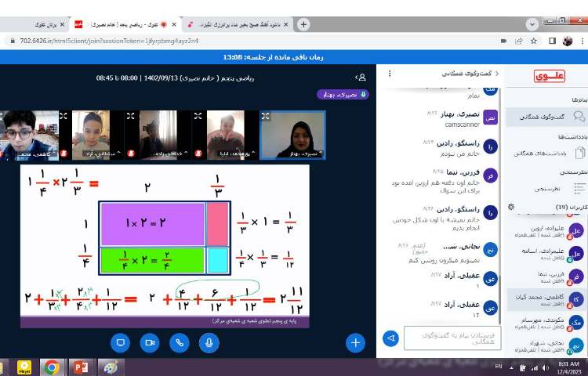Image resolution: width=588 pixels, height=376 pixels.
Task: Open Chrome from the taskbar
Action: tap(52, 367)
